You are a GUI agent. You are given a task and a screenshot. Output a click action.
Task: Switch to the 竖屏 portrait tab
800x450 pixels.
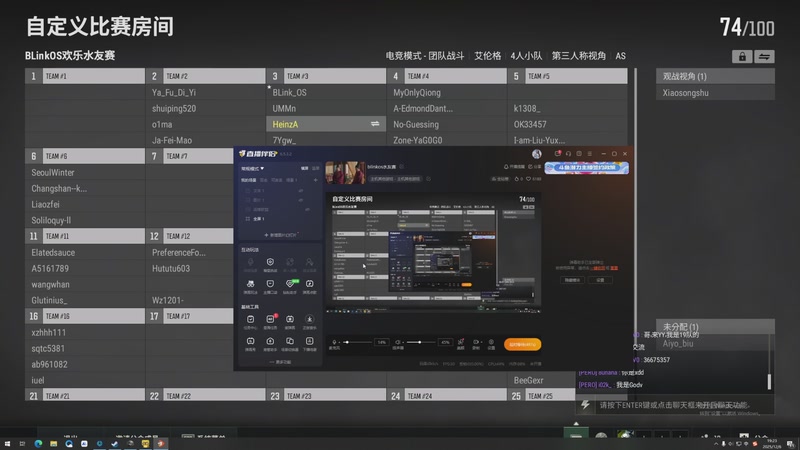coord(315,168)
